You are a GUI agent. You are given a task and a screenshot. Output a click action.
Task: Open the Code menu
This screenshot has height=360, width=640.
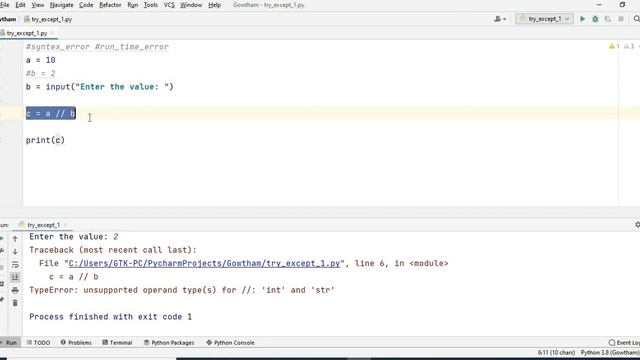coord(86,5)
